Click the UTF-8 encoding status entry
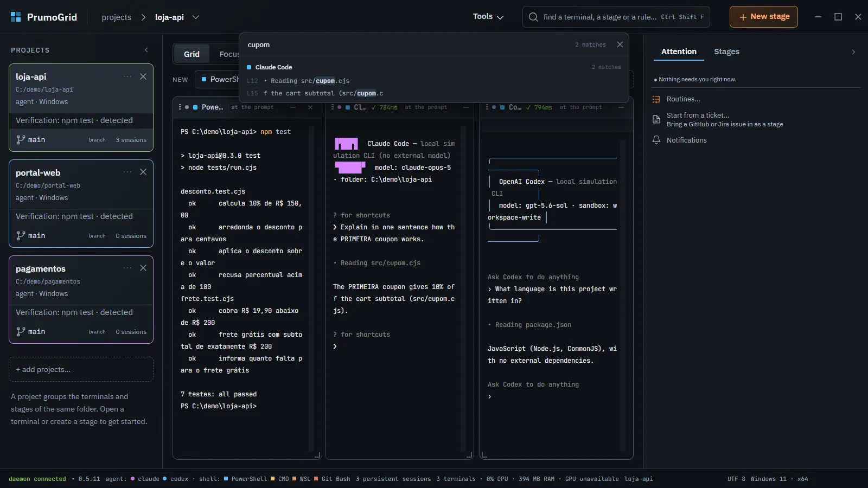This screenshot has width=868, height=488. [x=736, y=479]
